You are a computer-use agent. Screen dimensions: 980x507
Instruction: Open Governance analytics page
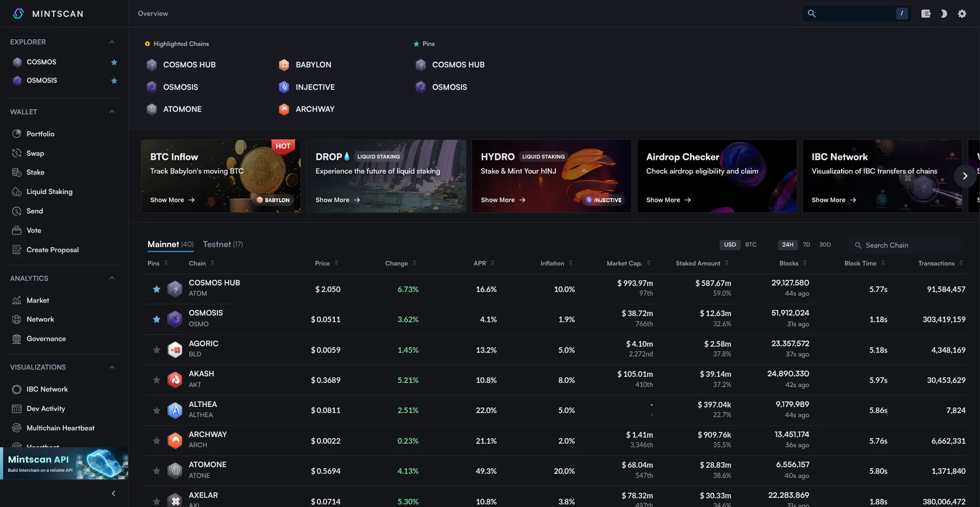tap(46, 339)
